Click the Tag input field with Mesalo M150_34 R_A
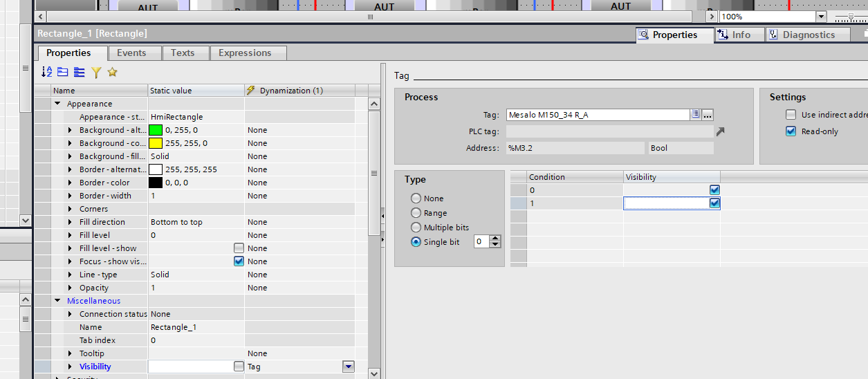 [x=598, y=115]
